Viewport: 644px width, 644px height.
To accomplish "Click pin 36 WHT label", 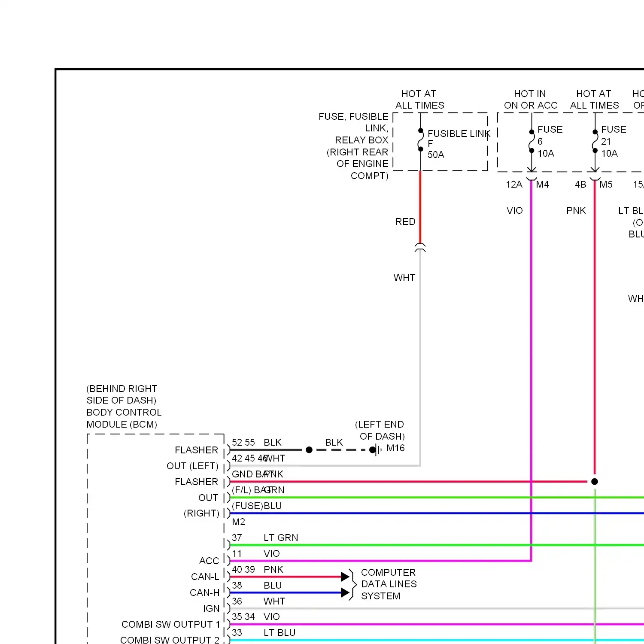I will 258,601.
